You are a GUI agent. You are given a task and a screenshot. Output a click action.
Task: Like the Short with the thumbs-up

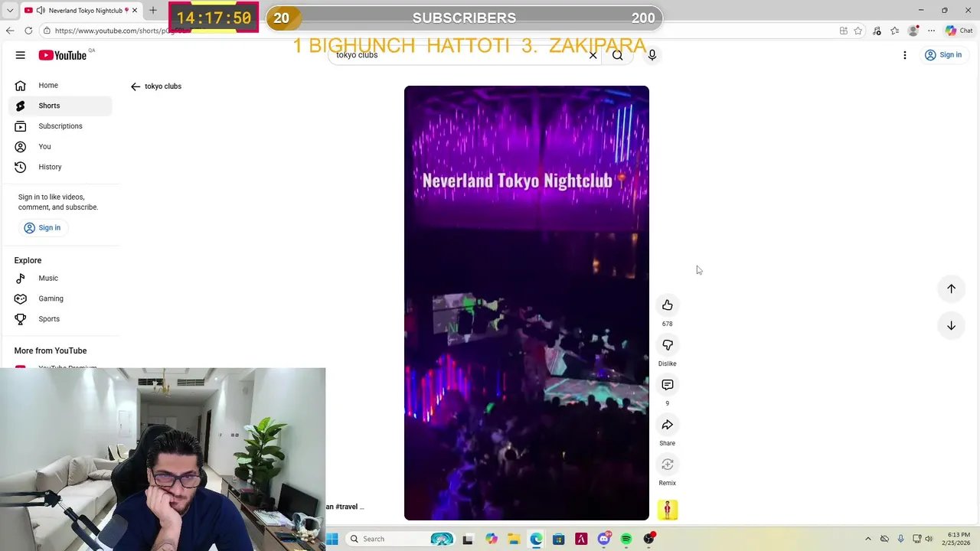(668, 305)
